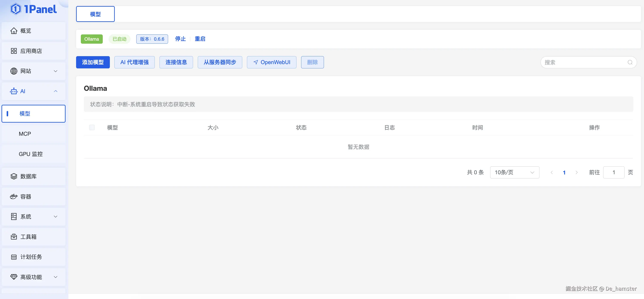Open the MCP submenu item
Viewport: 644px width, 299px height.
25,134
